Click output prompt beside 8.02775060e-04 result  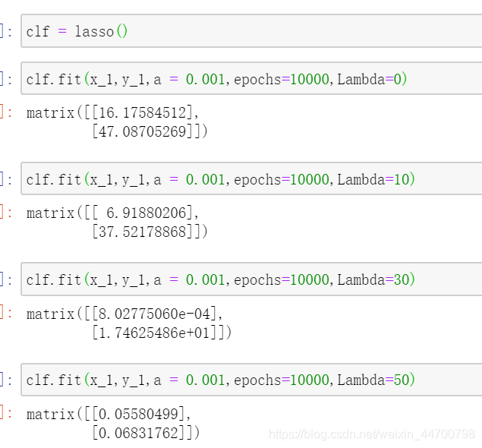6,313
